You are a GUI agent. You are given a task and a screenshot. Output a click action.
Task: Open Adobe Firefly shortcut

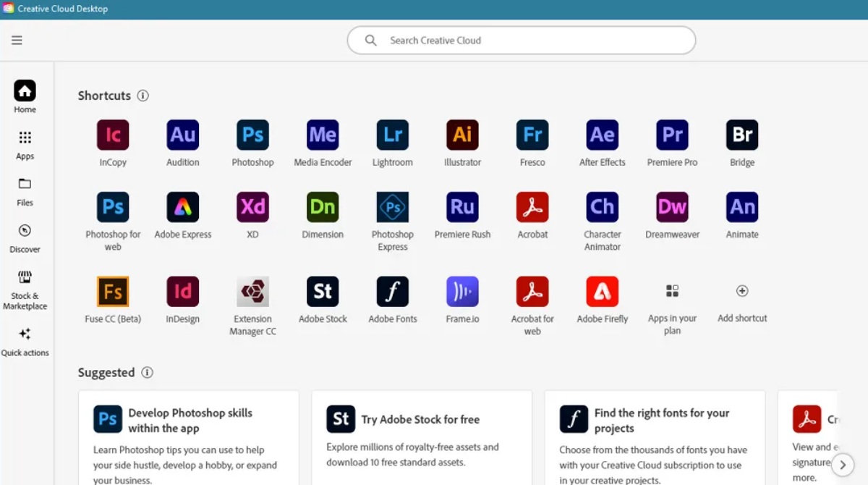point(602,292)
